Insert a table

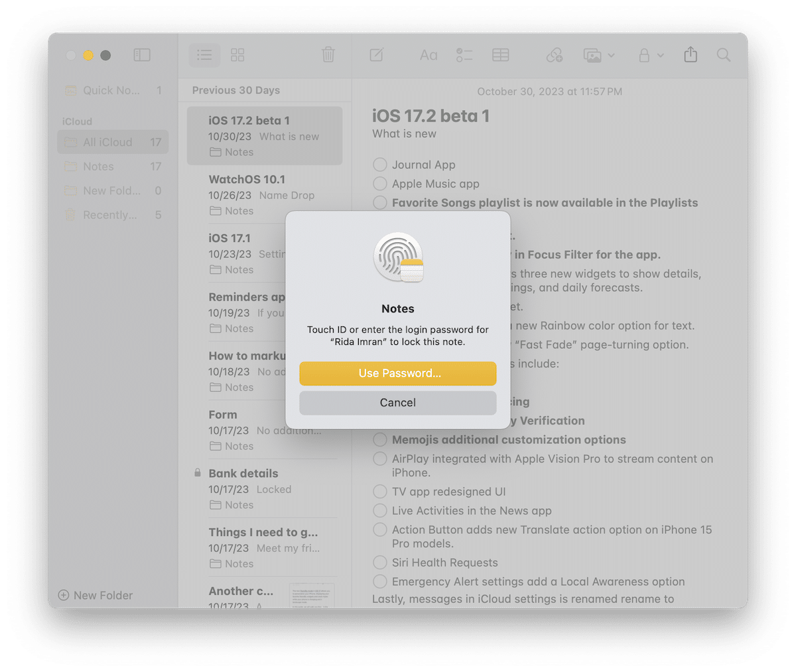pos(501,55)
